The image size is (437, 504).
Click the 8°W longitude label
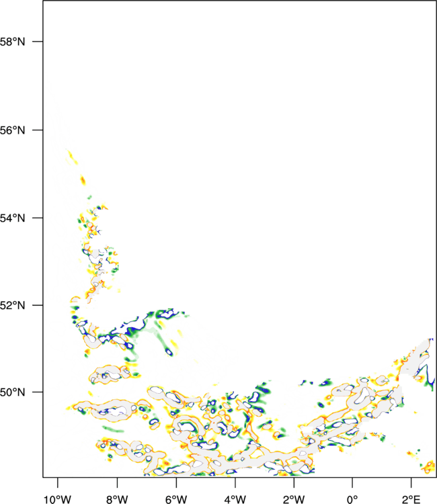click(x=117, y=499)
